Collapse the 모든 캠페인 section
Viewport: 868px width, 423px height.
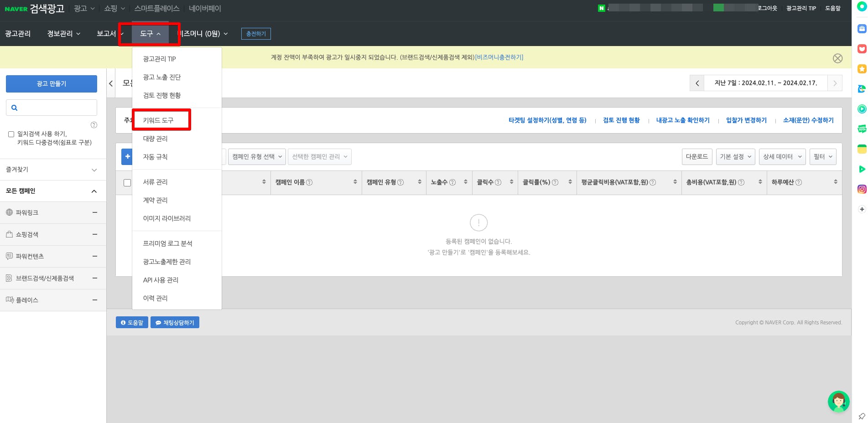(94, 191)
